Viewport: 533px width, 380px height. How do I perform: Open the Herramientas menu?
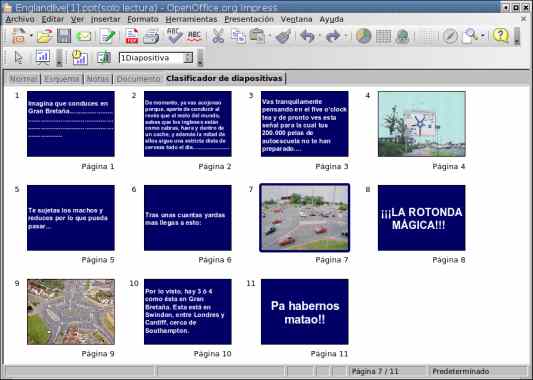pos(191,19)
